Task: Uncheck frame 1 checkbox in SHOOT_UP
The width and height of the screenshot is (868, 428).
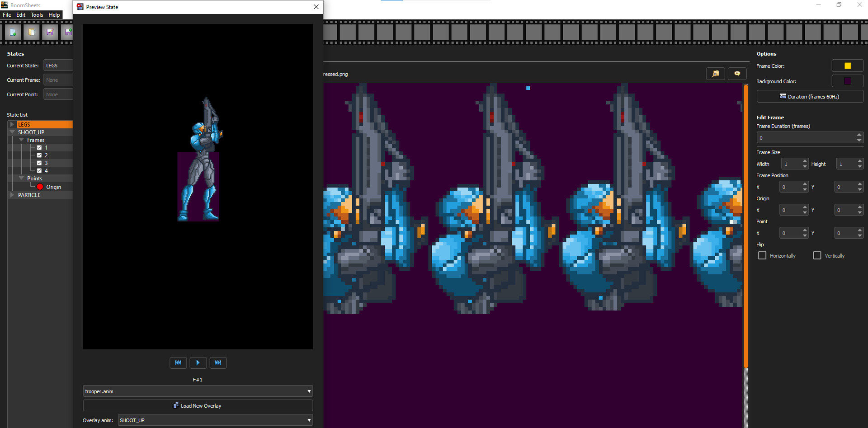Action: click(39, 148)
